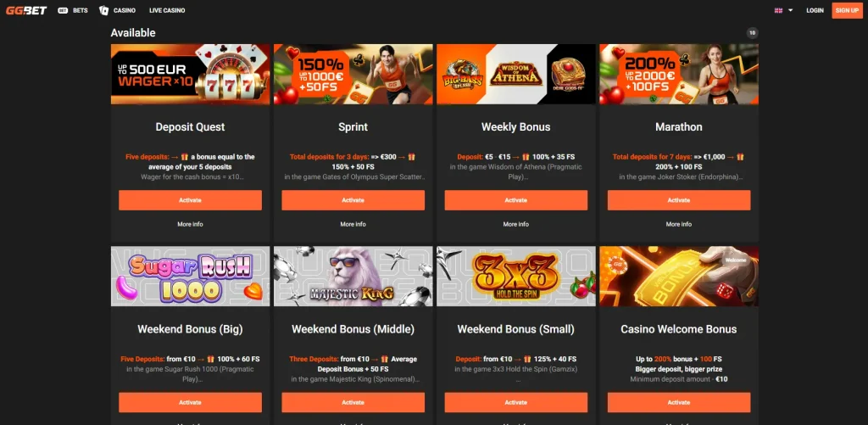
Task: Click the UK flag language icon
Action: [778, 10]
